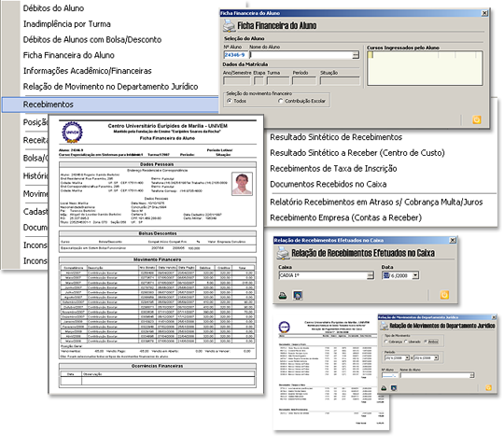Click the Ocorrências Financeiras heading on the report
Screen dimensions: 504x447
pyautogui.click(x=157, y=366)
